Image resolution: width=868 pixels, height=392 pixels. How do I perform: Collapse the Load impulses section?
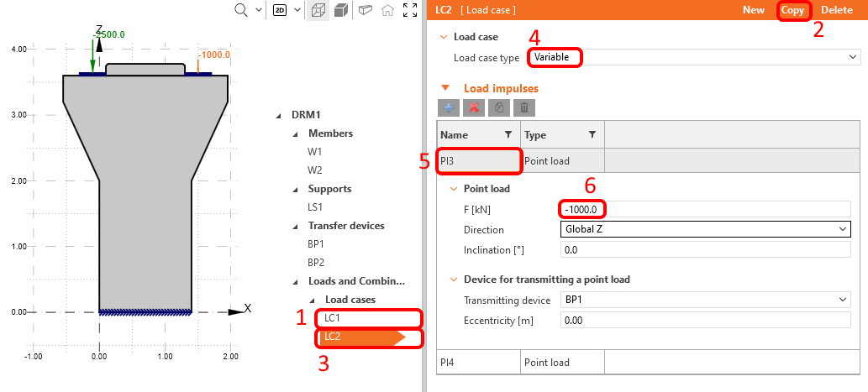pyautogui.click(x=446, y=87)
